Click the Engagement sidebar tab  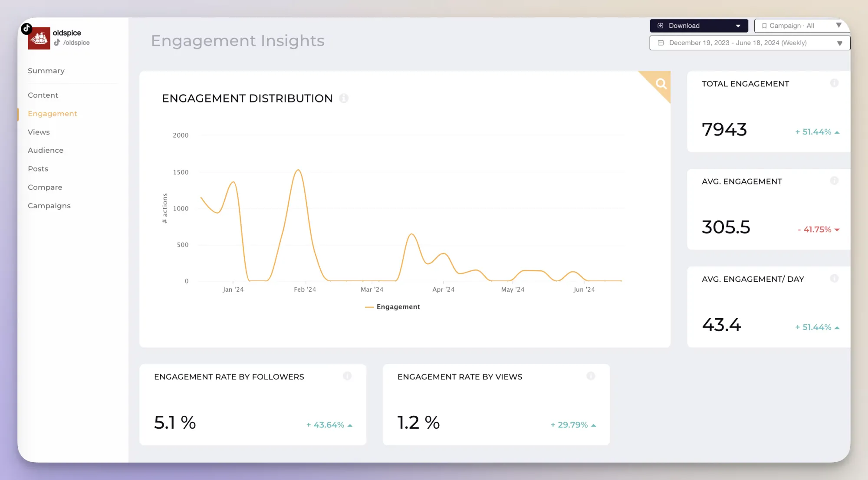coord(53,113)
